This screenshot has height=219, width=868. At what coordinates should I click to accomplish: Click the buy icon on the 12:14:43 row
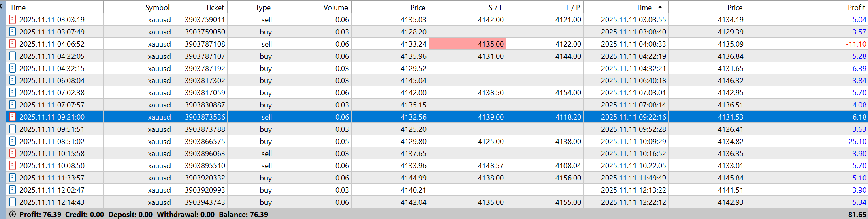click(x=13, y=202)
